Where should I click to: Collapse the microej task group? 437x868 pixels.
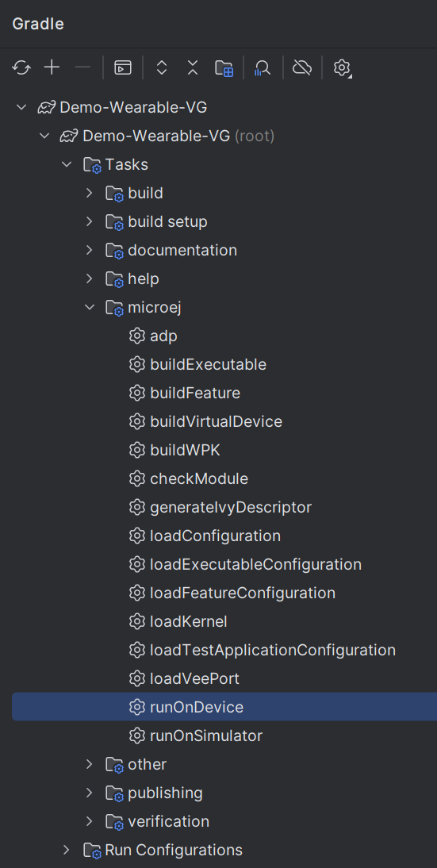click(x=89, y=307)
